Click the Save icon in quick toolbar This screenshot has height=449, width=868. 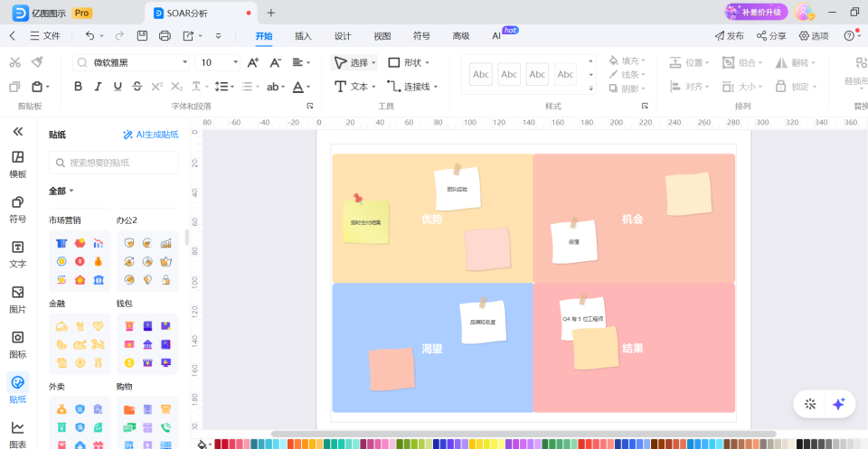[x=143, y=36]
